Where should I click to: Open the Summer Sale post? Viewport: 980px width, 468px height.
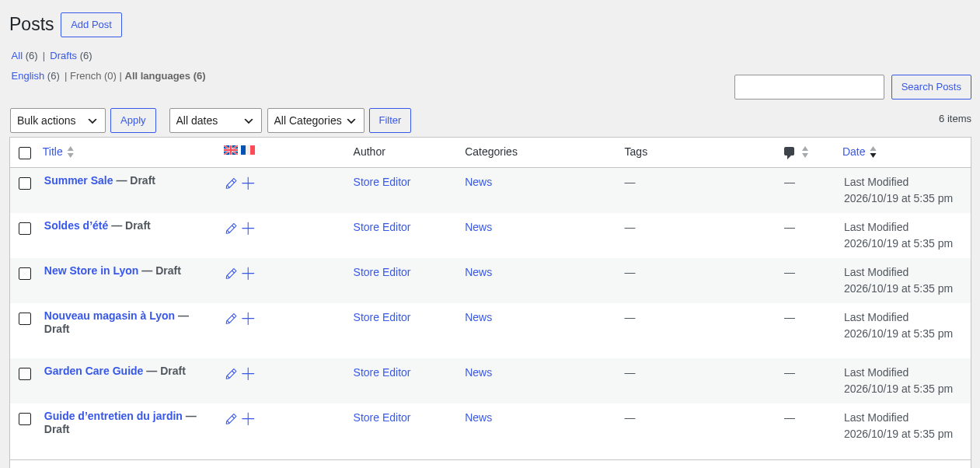click(x=78, y=180)
